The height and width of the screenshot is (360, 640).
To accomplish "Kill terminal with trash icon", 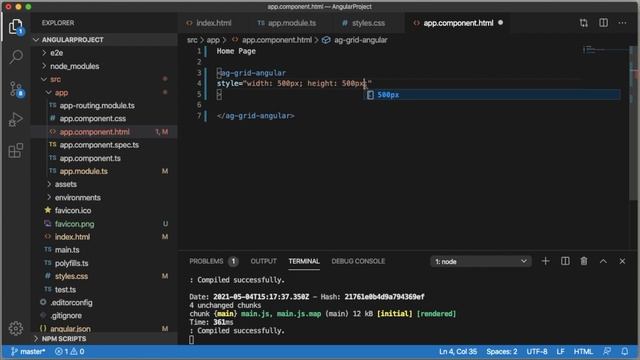I will pos(584,261).
